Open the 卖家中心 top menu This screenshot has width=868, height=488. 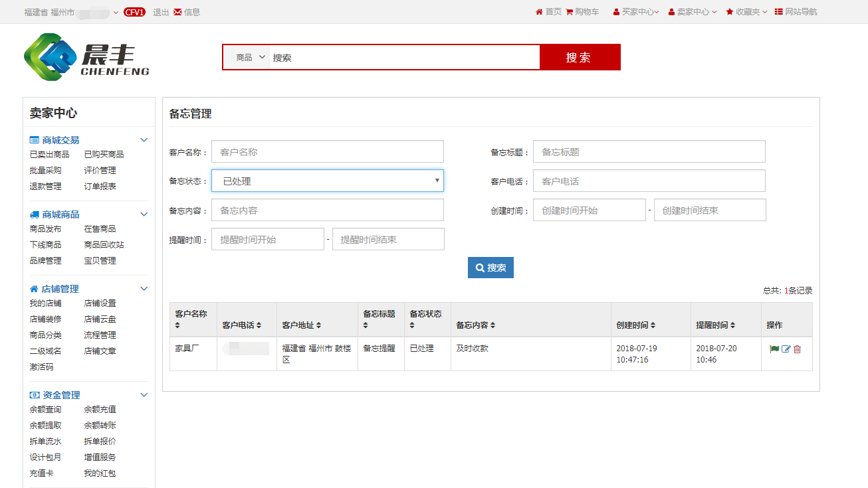coord(693,12)
